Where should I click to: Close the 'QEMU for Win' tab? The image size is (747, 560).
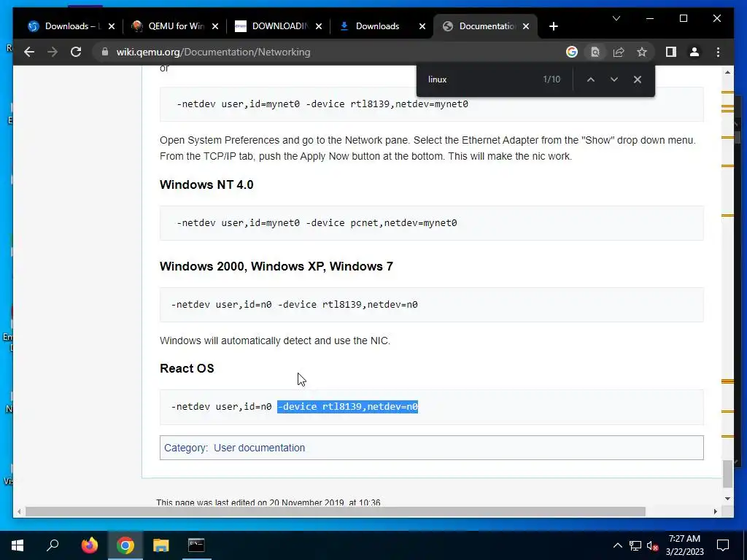click(x=215, y=26)
